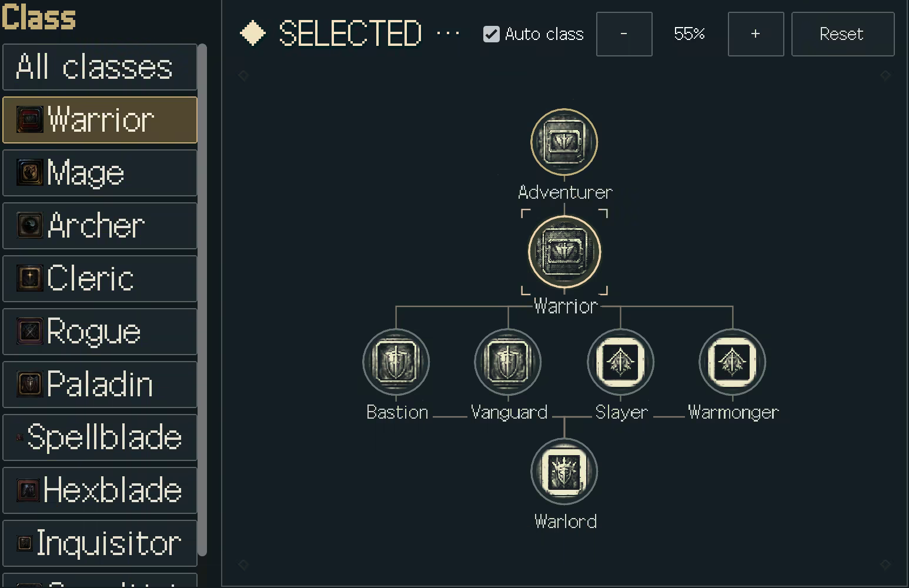Click the Class panel heading
Viewport: 909px width, 588px height.
[x=39, y=17]
